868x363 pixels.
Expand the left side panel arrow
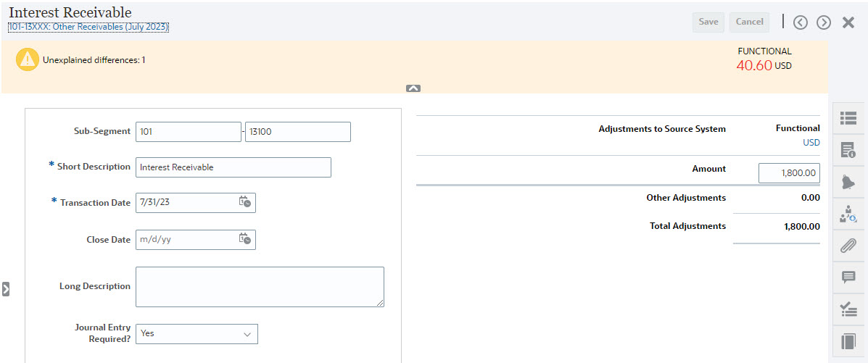(x=6, y=289)
